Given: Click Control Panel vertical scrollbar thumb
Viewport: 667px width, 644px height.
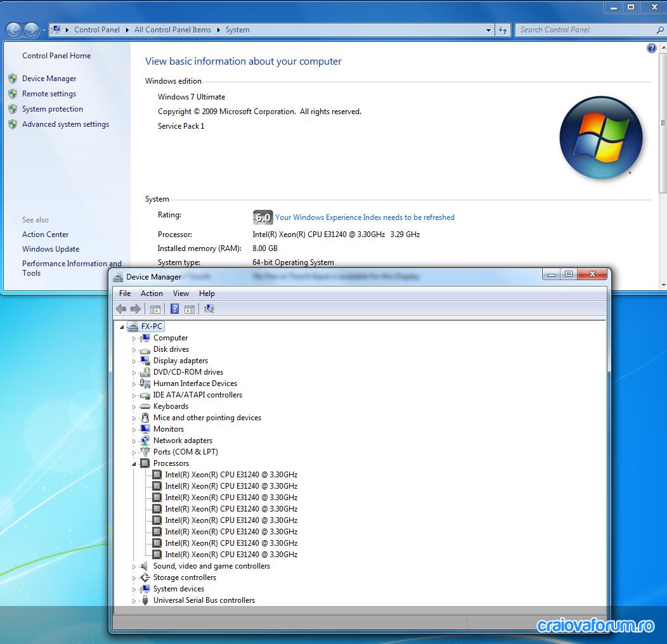Looking at the screenshot, I should [663, 124].
